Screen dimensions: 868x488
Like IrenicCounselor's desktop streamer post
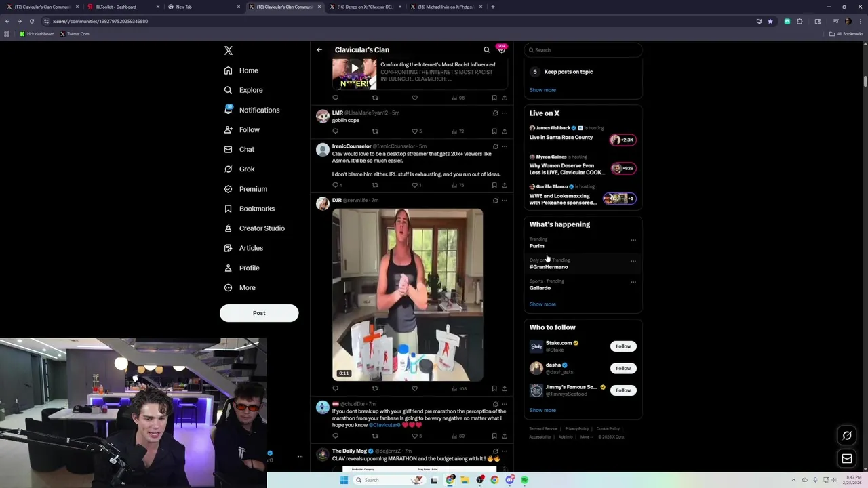(415, 185)
